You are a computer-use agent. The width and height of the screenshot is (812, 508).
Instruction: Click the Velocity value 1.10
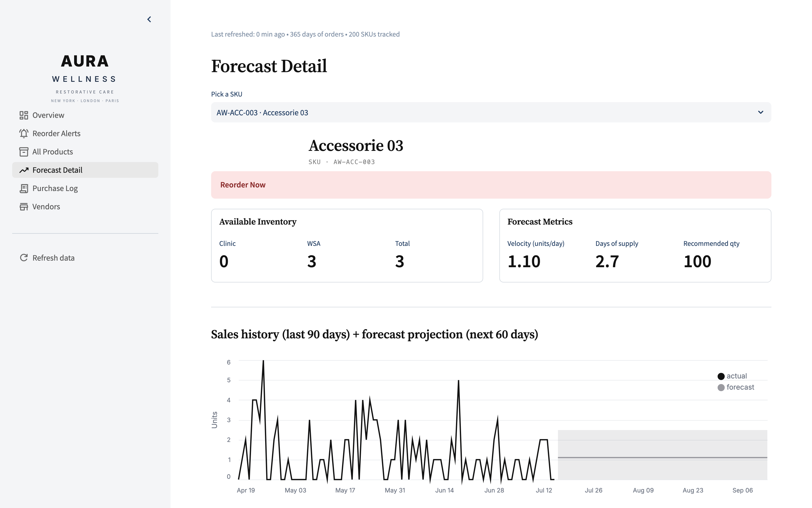(524, 261)
